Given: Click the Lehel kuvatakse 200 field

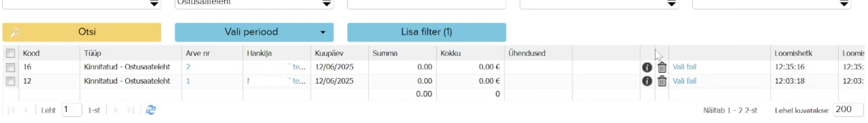Looking at the screenshot, I should [x=847, y=109].
